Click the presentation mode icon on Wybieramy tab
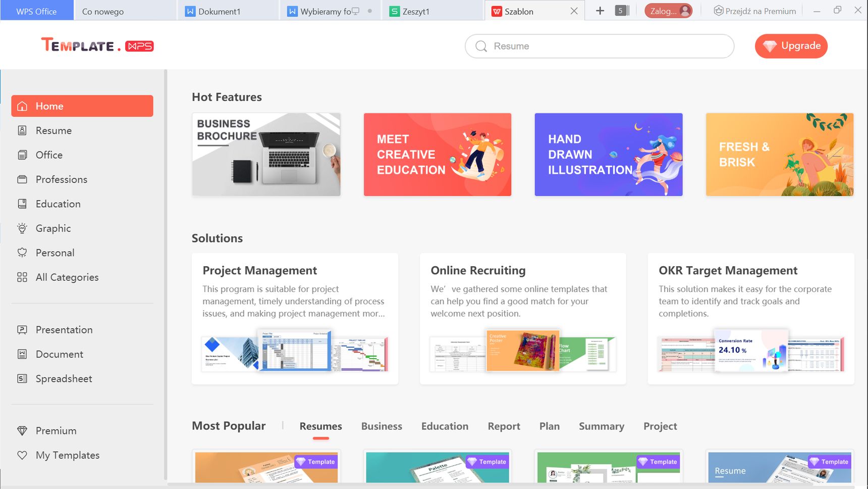 tap(355, 11)
